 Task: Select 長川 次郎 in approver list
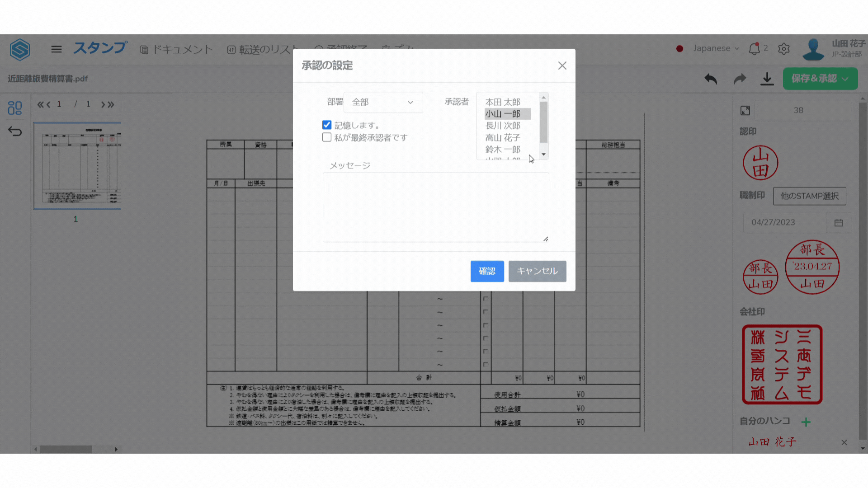pyautogui.click(x=503, y=126)
